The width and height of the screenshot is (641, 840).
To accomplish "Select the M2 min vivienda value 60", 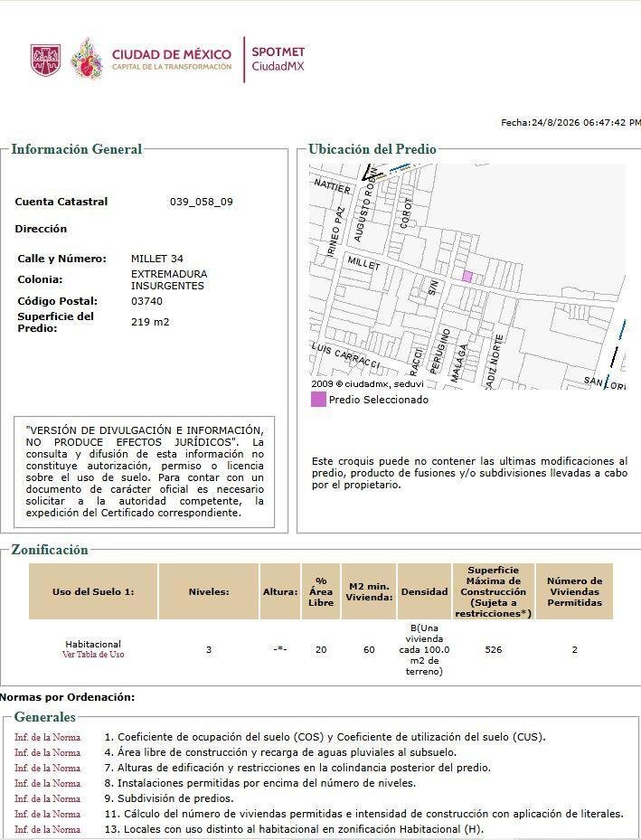I will [369, 649].
